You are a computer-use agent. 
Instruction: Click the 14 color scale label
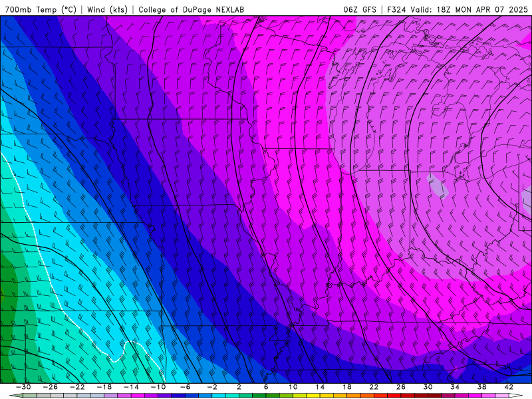point(320,387)
